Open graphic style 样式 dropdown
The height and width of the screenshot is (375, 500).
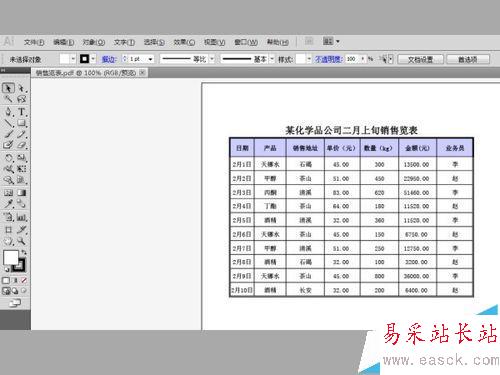(x=309, y=59)
